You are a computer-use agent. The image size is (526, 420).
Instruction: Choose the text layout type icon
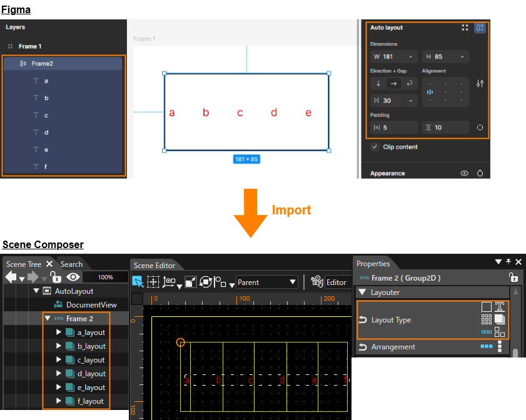pyautogui.click(x=500, y=307)
